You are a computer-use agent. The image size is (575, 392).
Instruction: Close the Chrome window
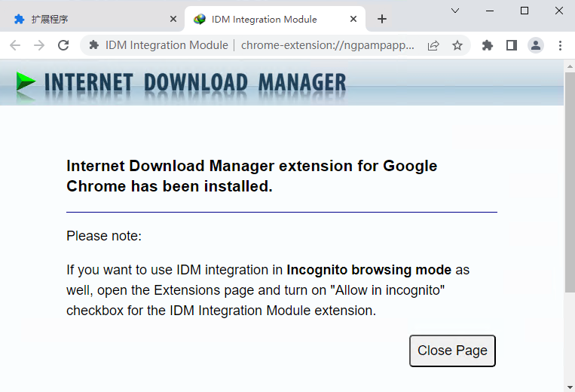point(559,11)
